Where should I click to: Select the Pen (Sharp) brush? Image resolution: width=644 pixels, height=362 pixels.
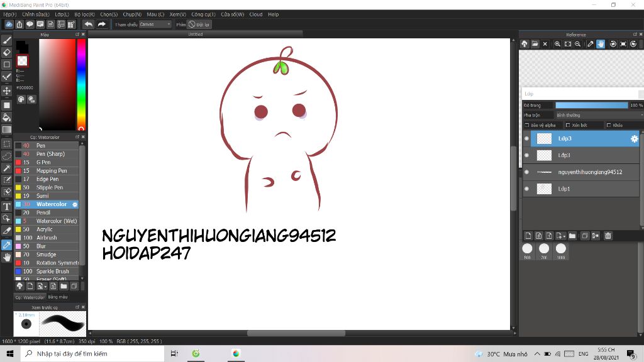click(47, 154)
